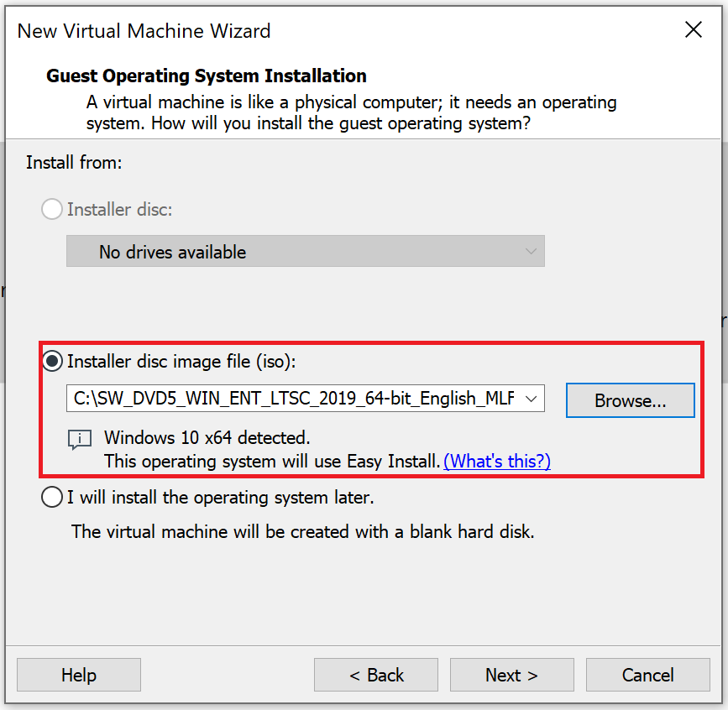This screenshot has height=710, width=728.
Task: Select the 'Installer disc image file (iso)' radio button
Action: tap(51, 361)
